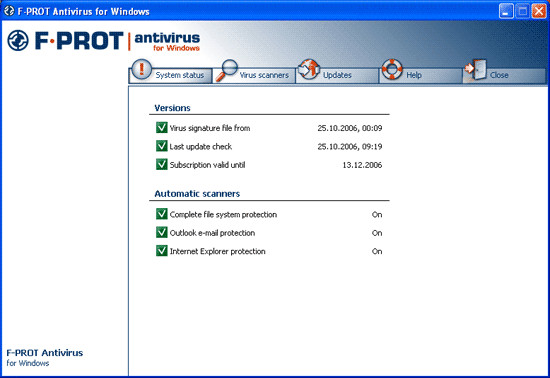Viewport: 550px width, 378px height.
Task: Click the signature date '25.10.2006, 00:09'
Action: click(350, 128)
